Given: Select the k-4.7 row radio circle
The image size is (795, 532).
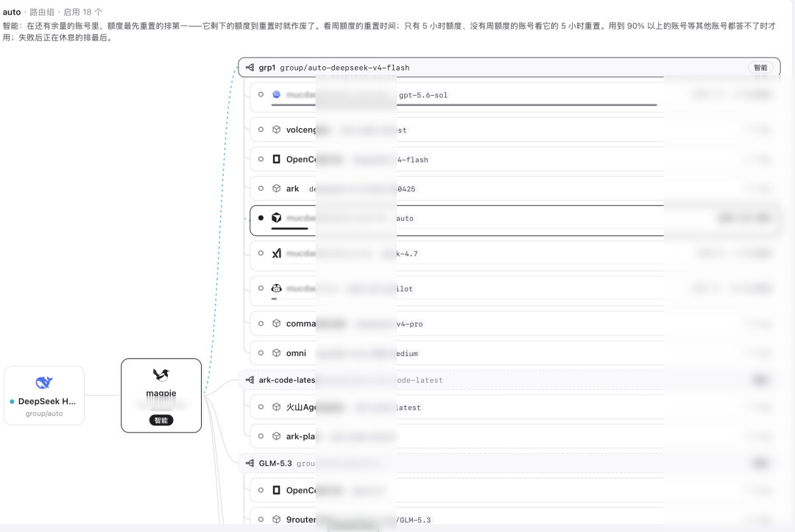Looking at the screenshot, I should 261,253.
